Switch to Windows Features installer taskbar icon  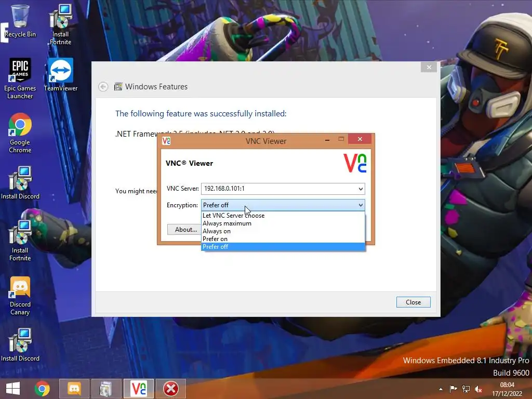tap(106, 389)
